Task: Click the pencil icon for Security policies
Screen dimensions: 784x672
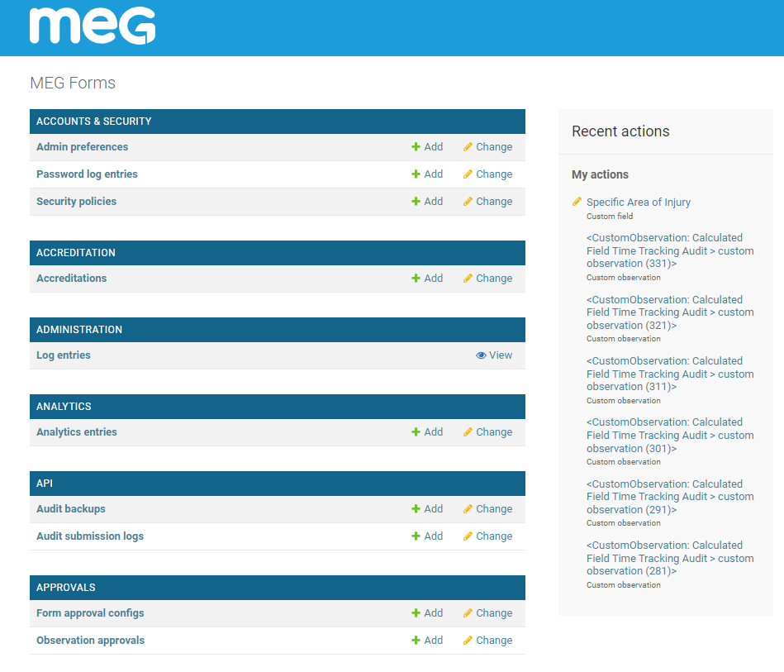Action: [468, 202]
